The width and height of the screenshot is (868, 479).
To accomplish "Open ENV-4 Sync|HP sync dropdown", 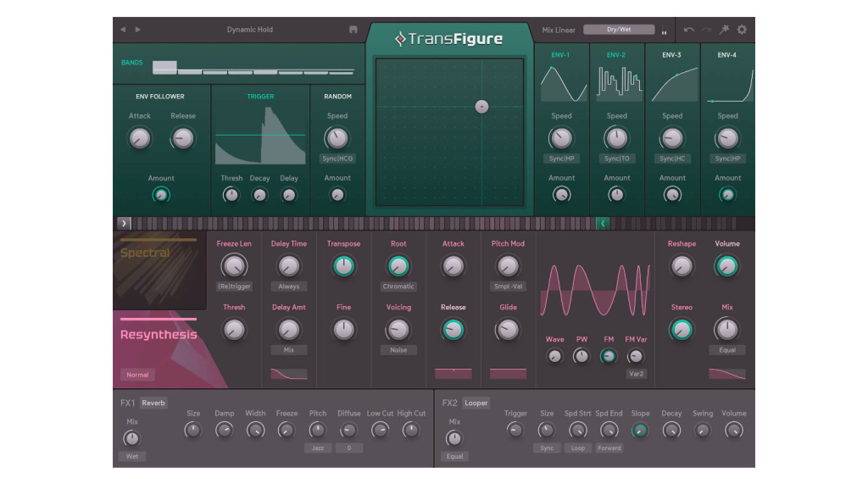I will coord(727,159).
